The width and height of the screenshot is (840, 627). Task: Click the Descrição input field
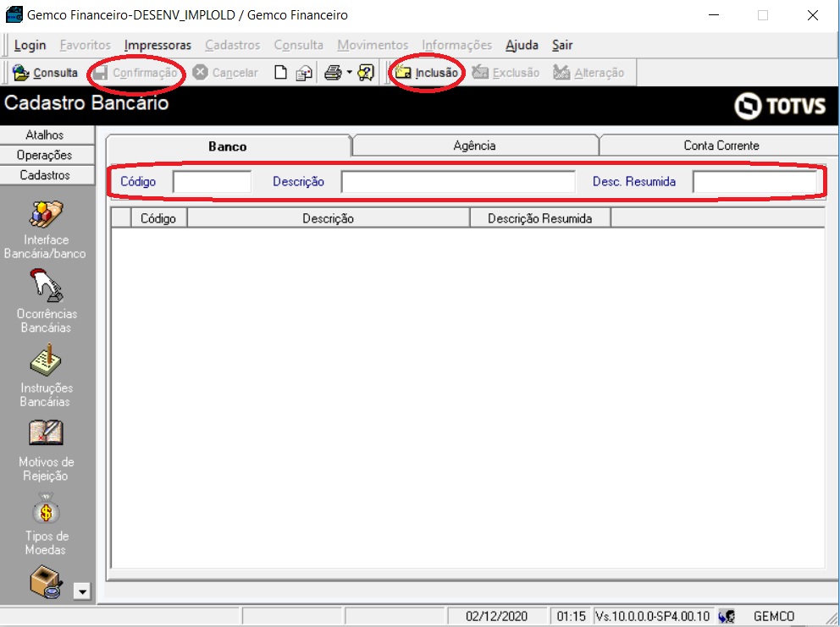point(458,182)
